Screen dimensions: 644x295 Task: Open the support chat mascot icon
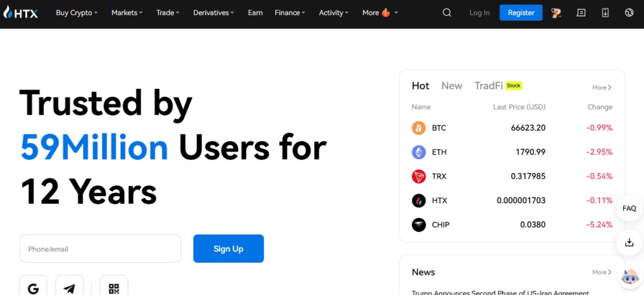pyautogui.click(x=630, y=278)
